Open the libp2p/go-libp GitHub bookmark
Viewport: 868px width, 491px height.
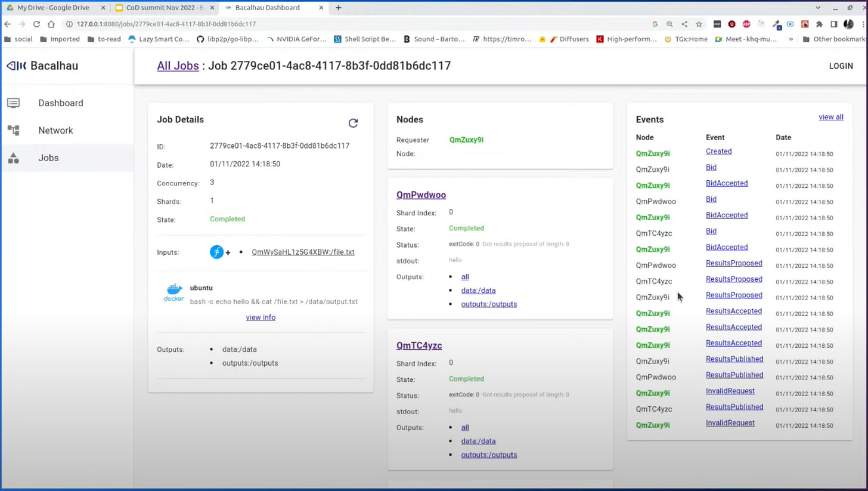228,39
